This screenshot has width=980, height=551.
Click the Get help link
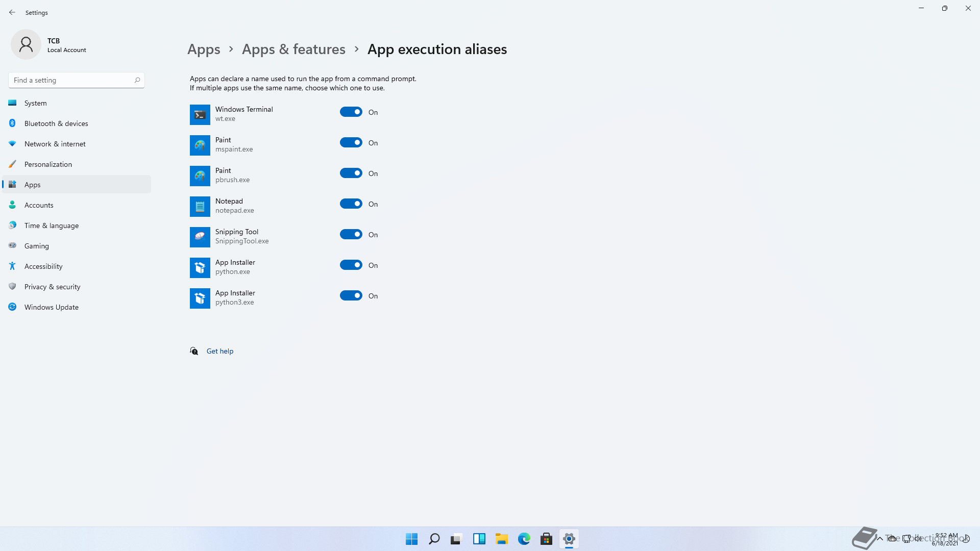(220, 351)
